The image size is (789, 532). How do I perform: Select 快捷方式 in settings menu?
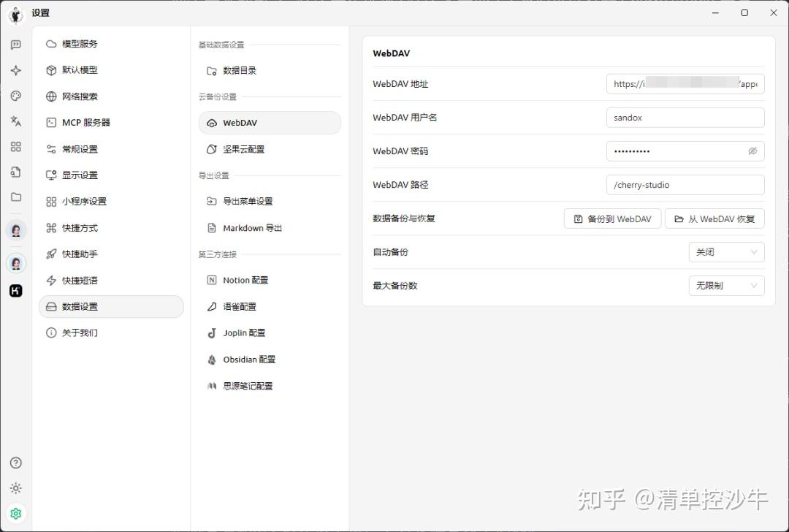(x=111, y=228)
